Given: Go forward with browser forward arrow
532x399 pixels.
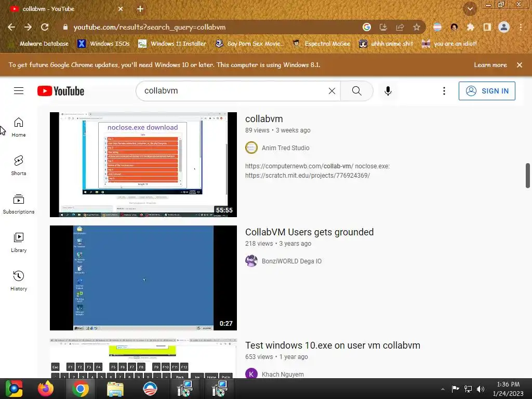Looking at the screenshot, I should [x=28, y=27].
